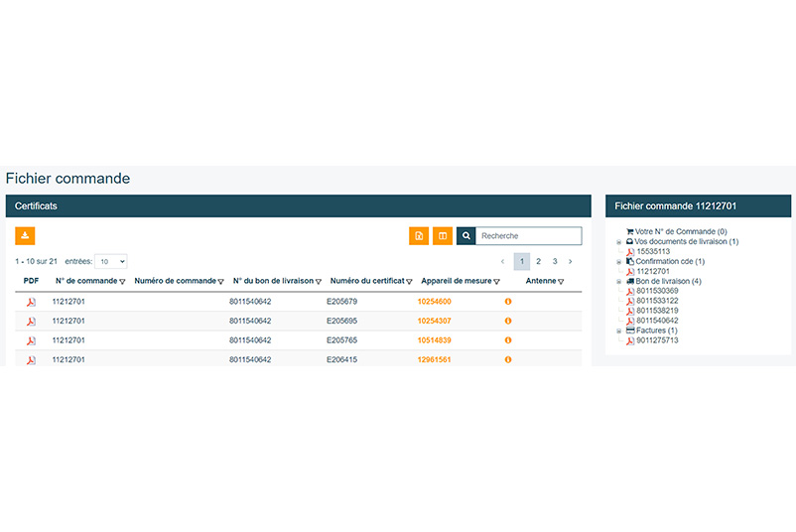Collapse the Factures tree node
The width and height of the screenshot is (796, 532).
619,331
